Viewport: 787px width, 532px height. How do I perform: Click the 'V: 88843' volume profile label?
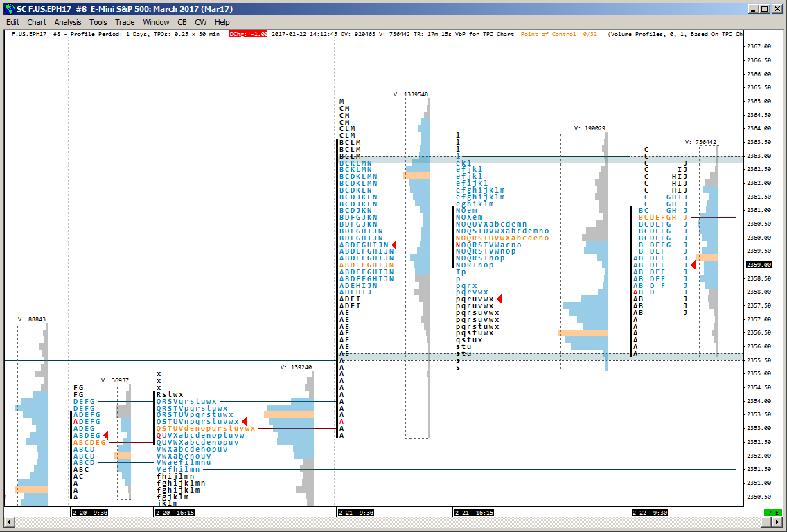click(x=32, y=319)
